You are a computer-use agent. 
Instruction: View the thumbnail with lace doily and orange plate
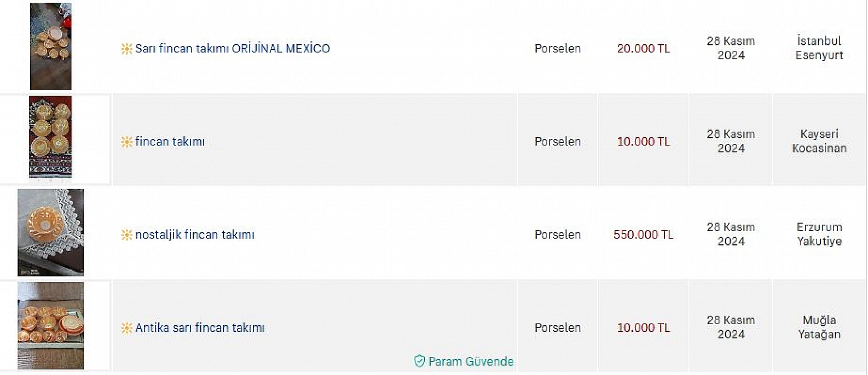[x=50, y=232]
